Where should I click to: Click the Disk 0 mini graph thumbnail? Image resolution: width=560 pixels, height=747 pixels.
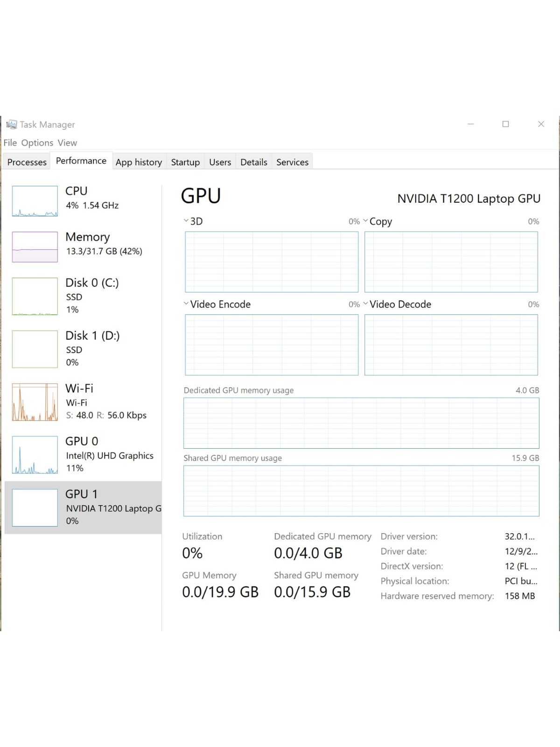coord(35,296)
